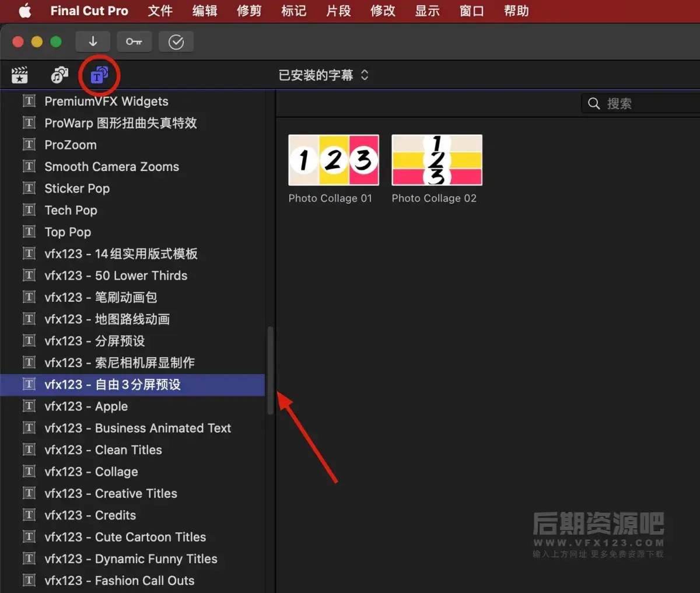This screenshot has height=593, width=700.
Task: Select vfx123 - 笔刷动画包 category
Action: 132,297
